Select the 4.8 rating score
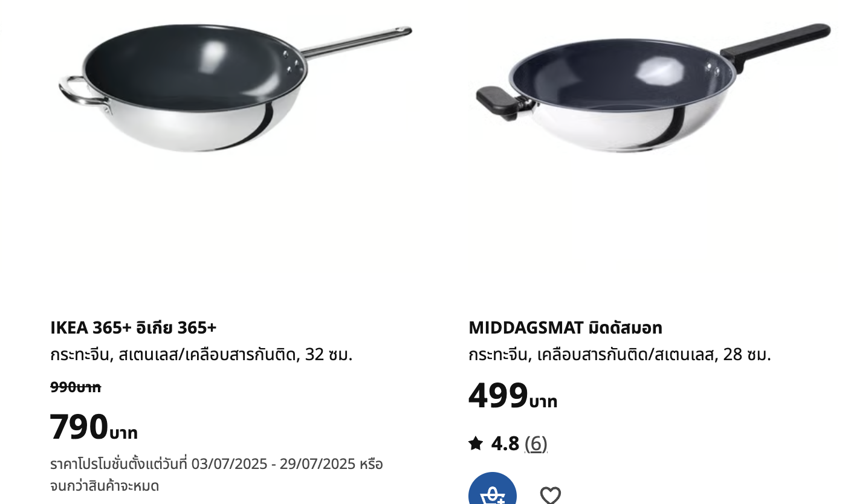The image size is (851, 504). pyautogui.click(x=505, y=444)
